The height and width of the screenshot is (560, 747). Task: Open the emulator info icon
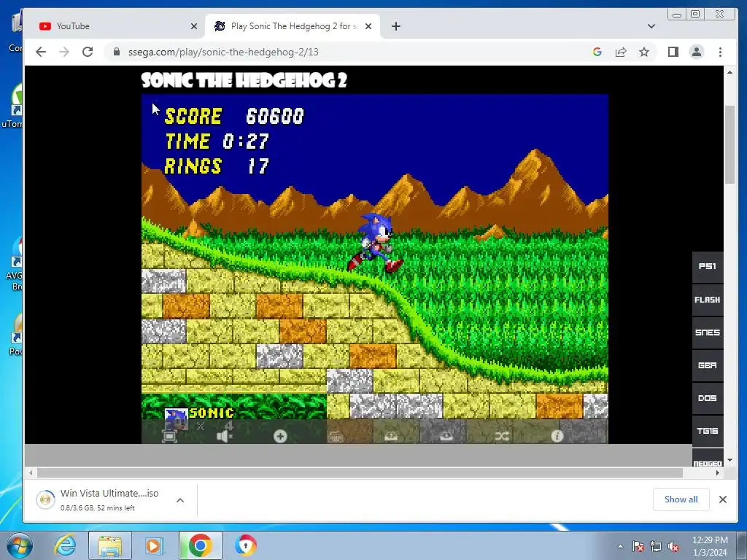pyautogui.click(x=557, y=436)
